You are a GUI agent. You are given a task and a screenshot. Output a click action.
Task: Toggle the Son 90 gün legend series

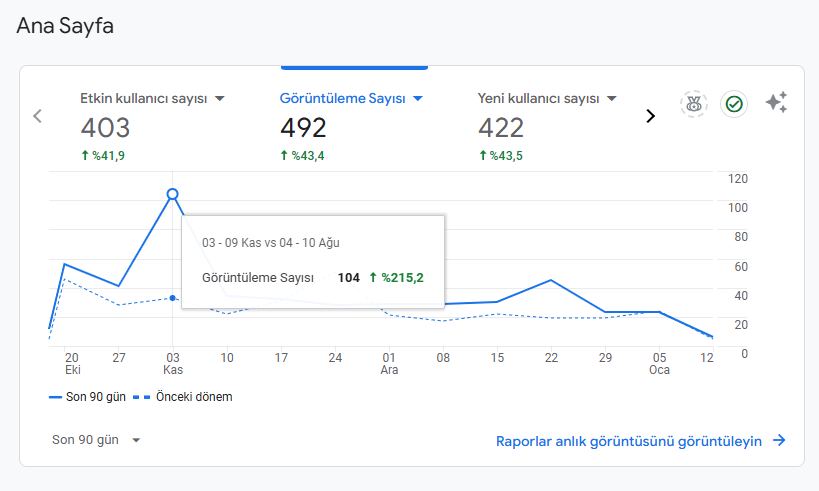click(x=87, y=397)
